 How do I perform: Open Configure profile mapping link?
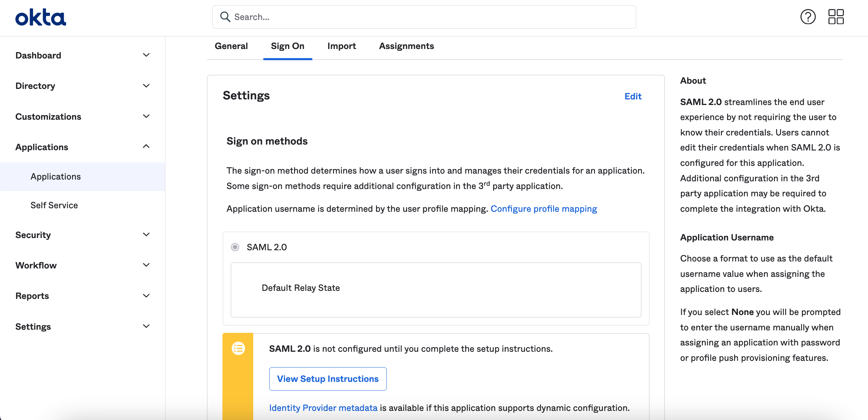[544, 209]
